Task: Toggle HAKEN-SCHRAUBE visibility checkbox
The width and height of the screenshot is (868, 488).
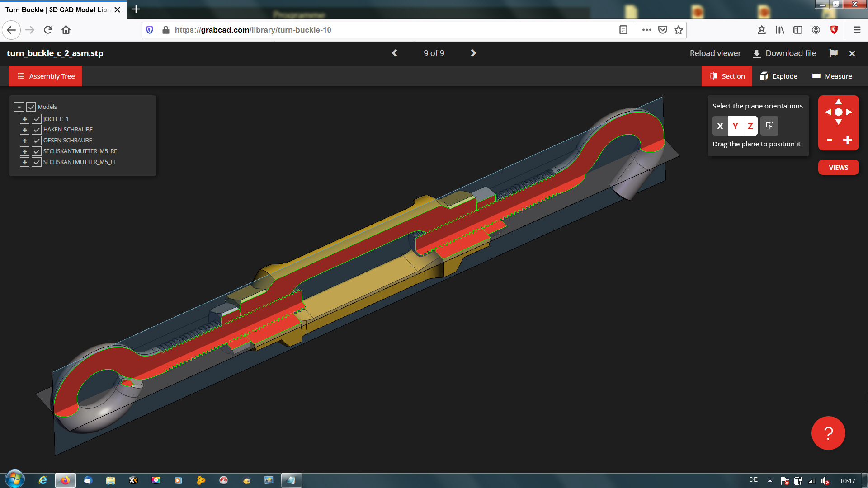Action: click(x=37, y=130)
